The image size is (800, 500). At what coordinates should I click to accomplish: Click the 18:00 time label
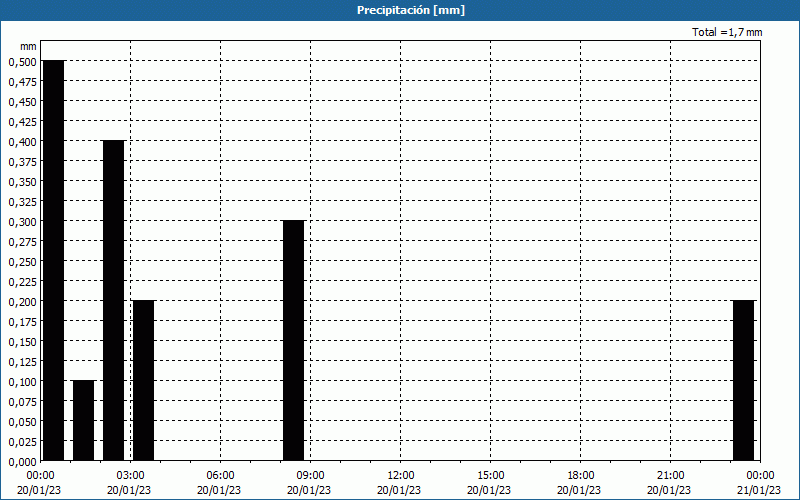[x=581, y=476]
